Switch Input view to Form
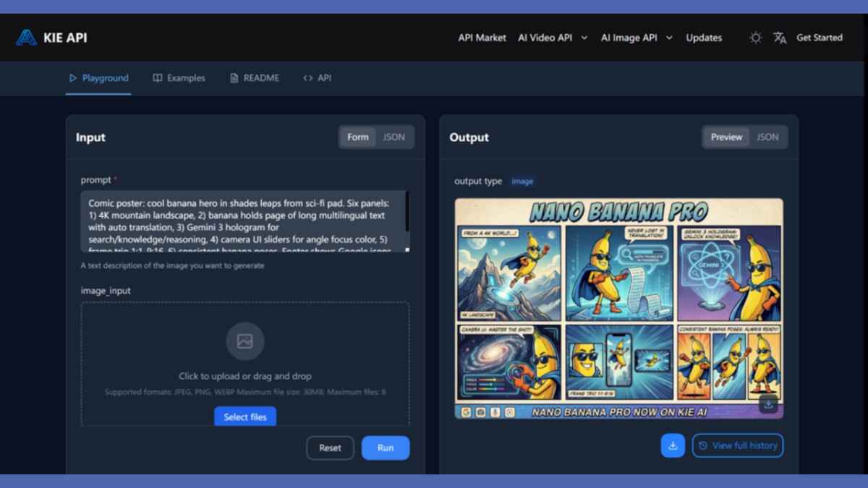Image resolution: width=868 pixels, height=488 pixels. pos(358,137)
